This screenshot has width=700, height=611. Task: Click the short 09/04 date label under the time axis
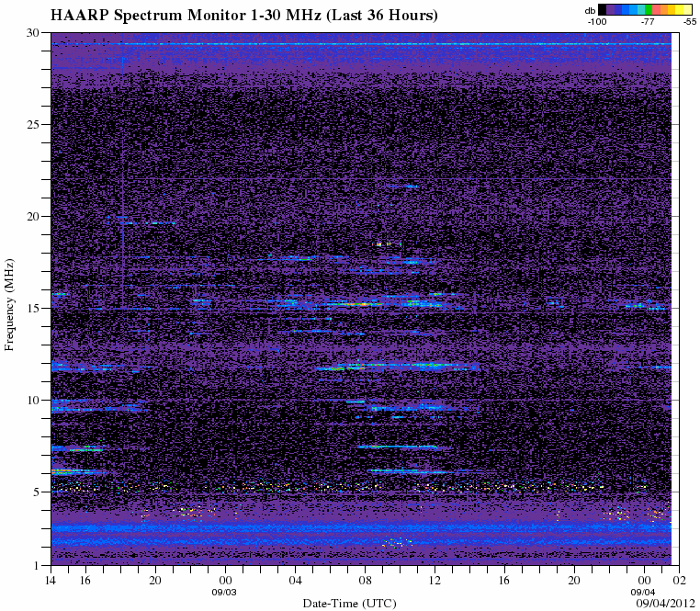(643, 593)
